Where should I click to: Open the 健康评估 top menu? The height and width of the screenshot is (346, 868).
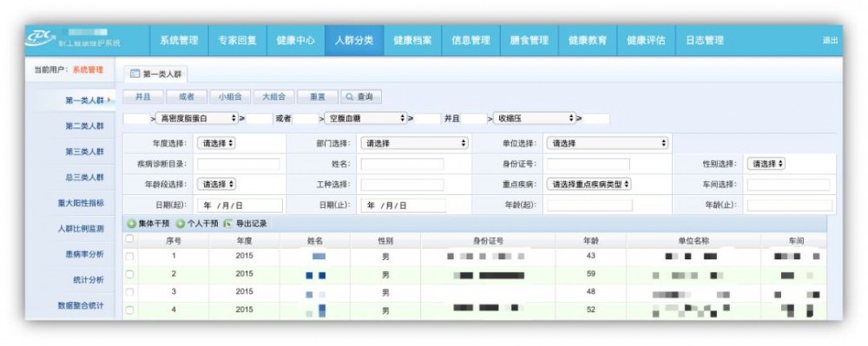tap(646, 41)
